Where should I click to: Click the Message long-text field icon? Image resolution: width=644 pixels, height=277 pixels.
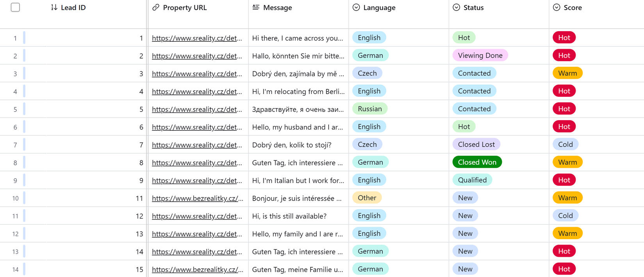point(256,7)
